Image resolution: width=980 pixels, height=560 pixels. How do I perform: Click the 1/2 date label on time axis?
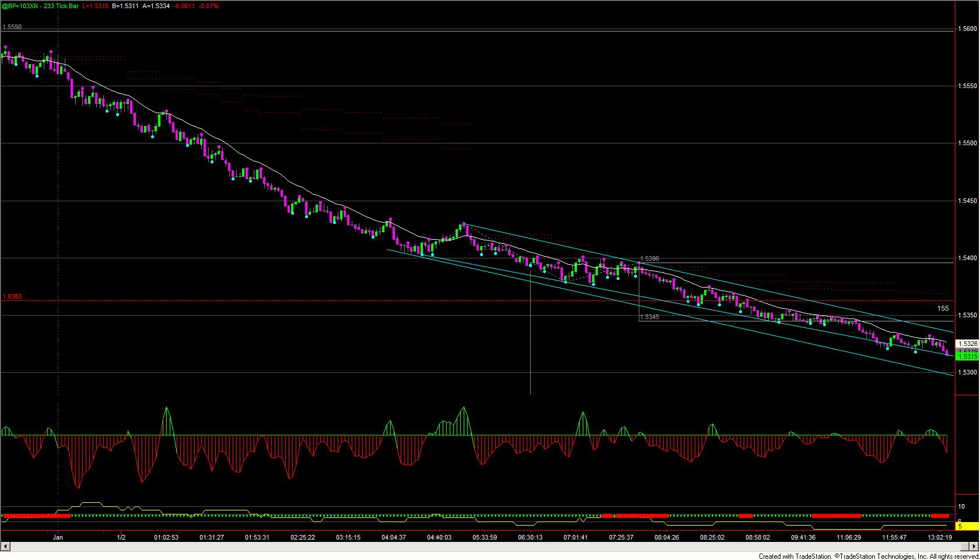tap(121, 537)
